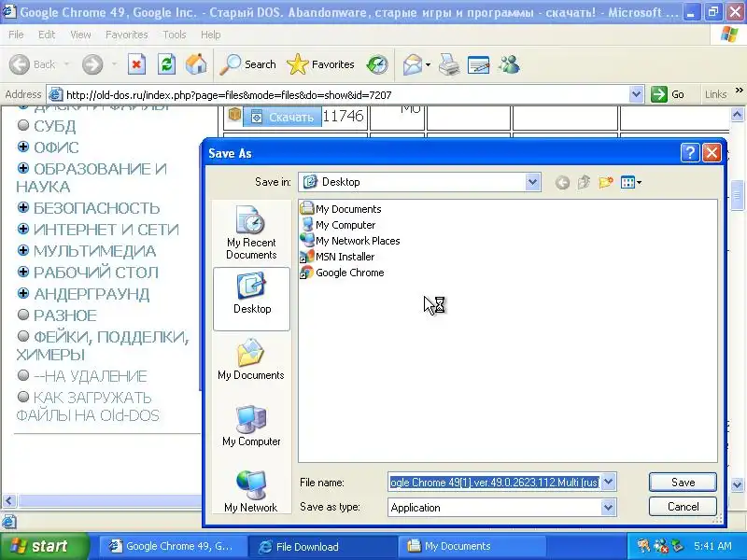Open the СУБД category link
Image resolution: width=747 pixels, height=560 pixels.
click(x=54, y=126)
